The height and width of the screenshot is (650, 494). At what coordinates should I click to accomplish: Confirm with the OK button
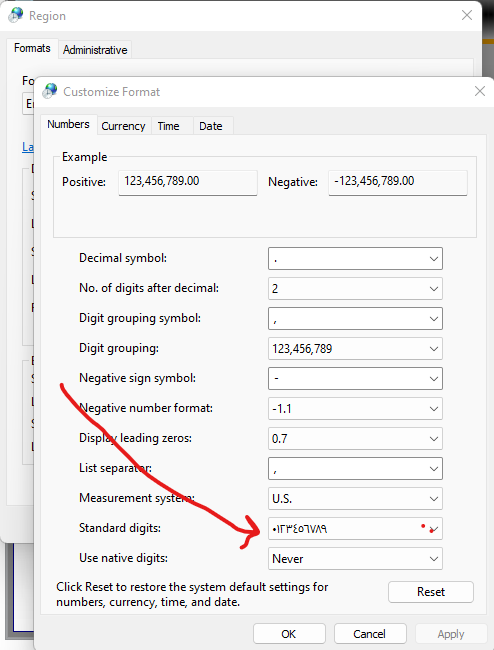[x=289, y=634]
